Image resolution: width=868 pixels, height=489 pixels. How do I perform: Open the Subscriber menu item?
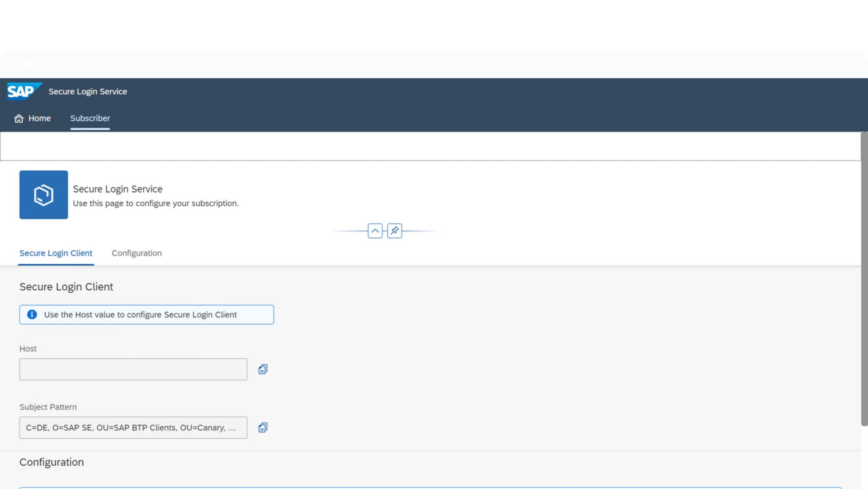pos(90,118)
